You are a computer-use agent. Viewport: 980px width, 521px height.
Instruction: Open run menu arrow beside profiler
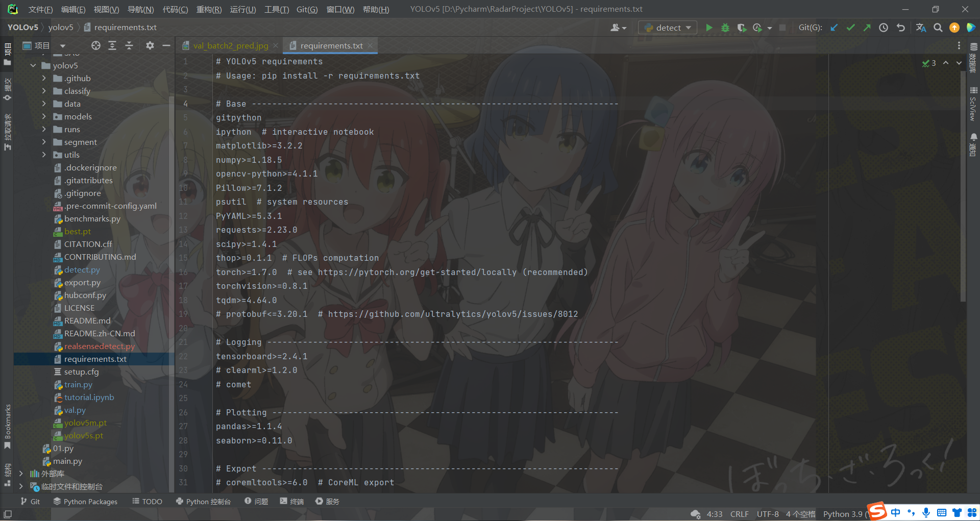770,28
